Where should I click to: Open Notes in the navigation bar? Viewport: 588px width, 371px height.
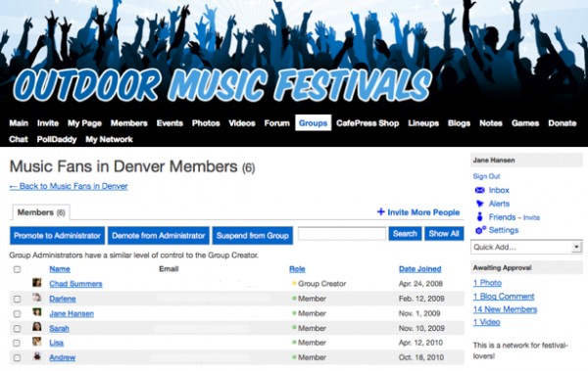(x=491, y=123)
